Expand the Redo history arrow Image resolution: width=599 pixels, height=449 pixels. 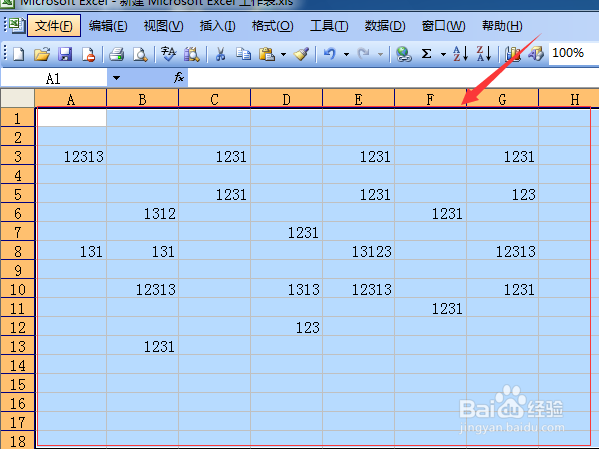pyautogui.click(x=380, y=54)
